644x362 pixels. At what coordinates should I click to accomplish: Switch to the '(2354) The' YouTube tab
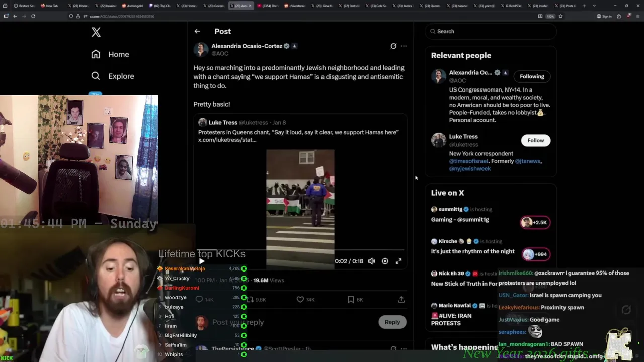tap(268, 6)
